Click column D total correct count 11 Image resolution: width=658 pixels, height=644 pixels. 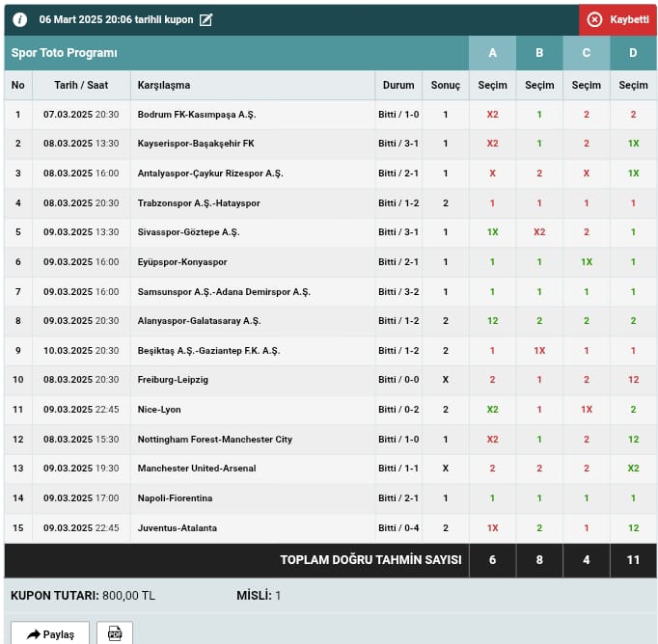click(634, 560)
